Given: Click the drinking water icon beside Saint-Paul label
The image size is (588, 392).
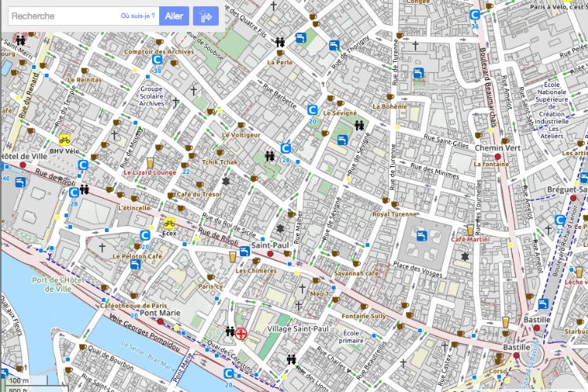Looking at the screenshot, I should point(245,251).
